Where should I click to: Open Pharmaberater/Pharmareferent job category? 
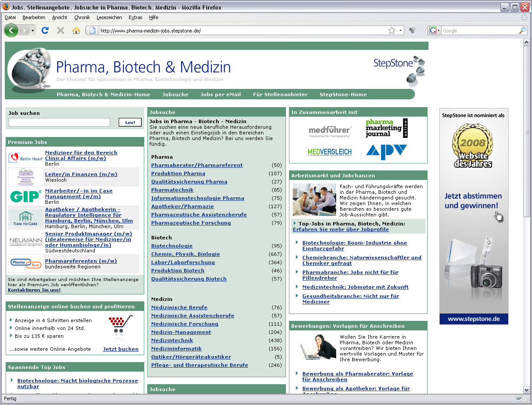[197, 165]
